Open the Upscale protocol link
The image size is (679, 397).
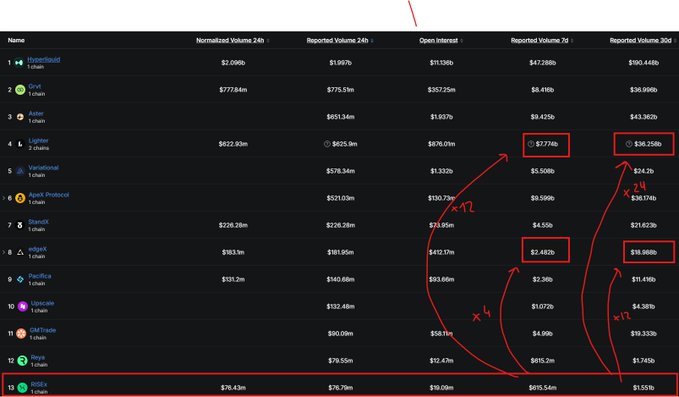click(42, 303)
